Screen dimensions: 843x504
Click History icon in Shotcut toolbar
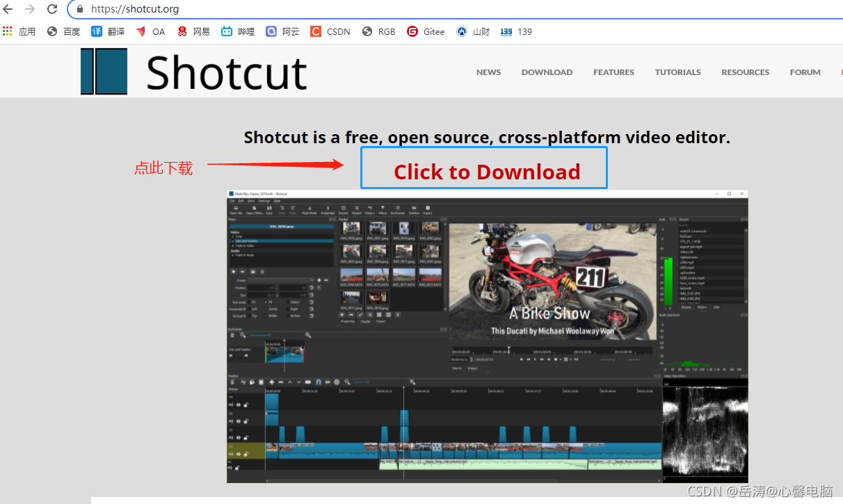click(370, 210)
